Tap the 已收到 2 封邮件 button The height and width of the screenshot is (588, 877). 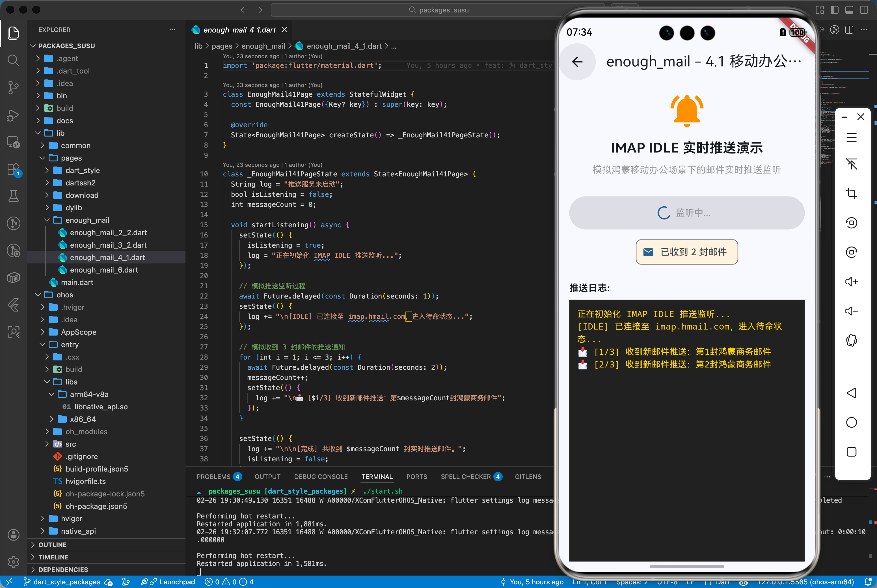[x=686, y=252]
